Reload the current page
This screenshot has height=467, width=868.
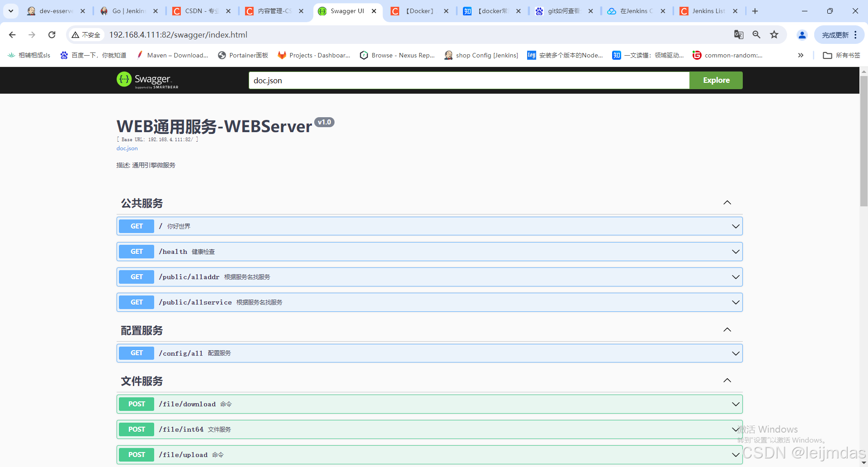[x=52, y=34]
